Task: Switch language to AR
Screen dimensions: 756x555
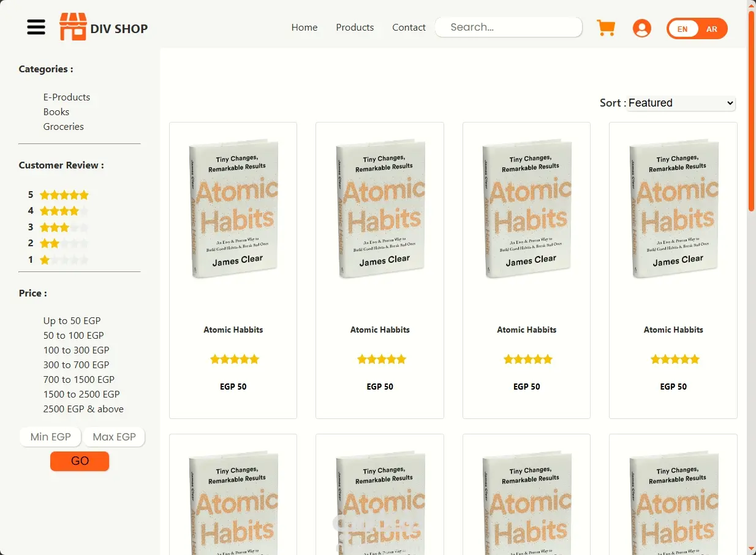Action: coord(711,29)
